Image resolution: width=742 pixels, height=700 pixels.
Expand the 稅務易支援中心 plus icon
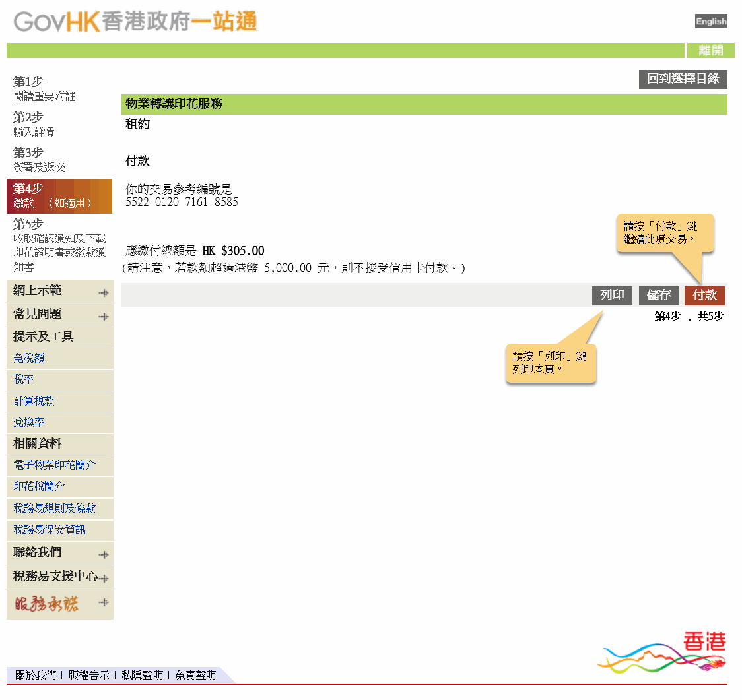(104, 578)
